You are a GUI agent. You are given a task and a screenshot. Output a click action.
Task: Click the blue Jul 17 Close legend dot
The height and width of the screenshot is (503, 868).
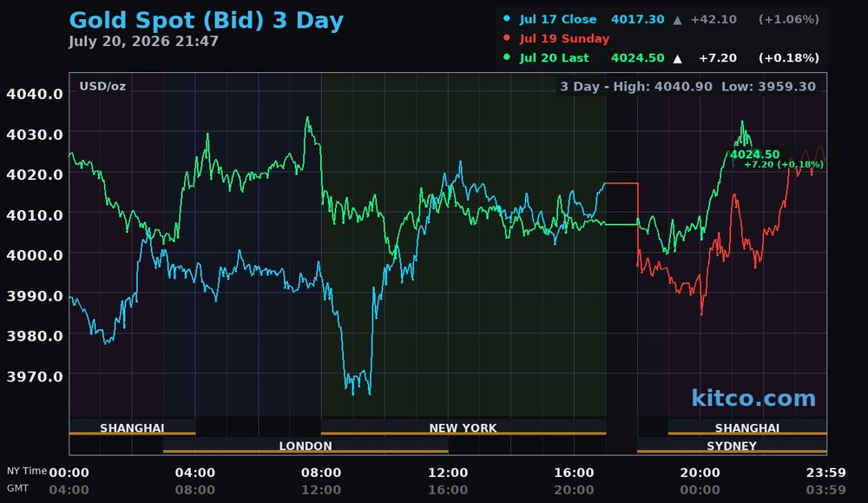tap(507, 19)
